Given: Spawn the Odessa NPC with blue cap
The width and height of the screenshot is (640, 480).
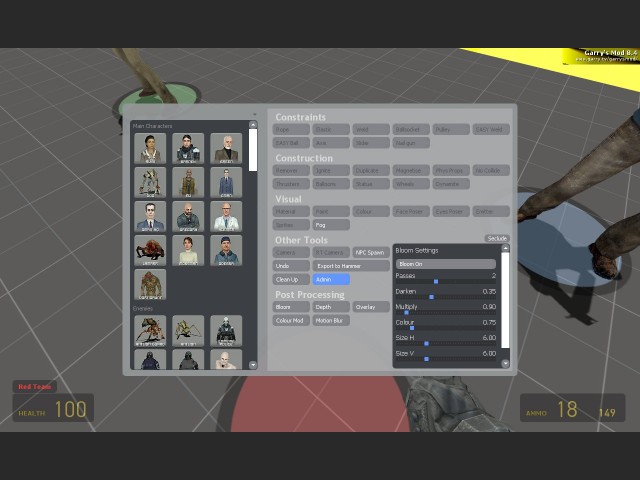Looking at the screenshot, I should pyautogui.click(x=226, y=251).
